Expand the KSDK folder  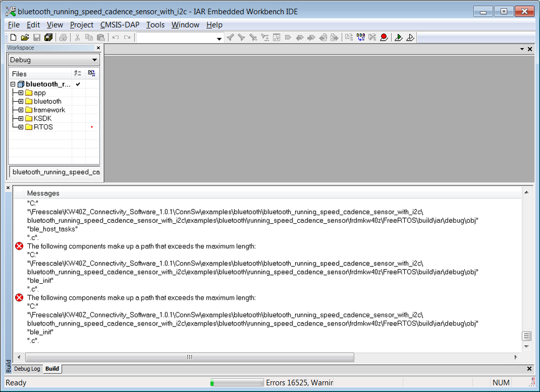click(21, 118)
